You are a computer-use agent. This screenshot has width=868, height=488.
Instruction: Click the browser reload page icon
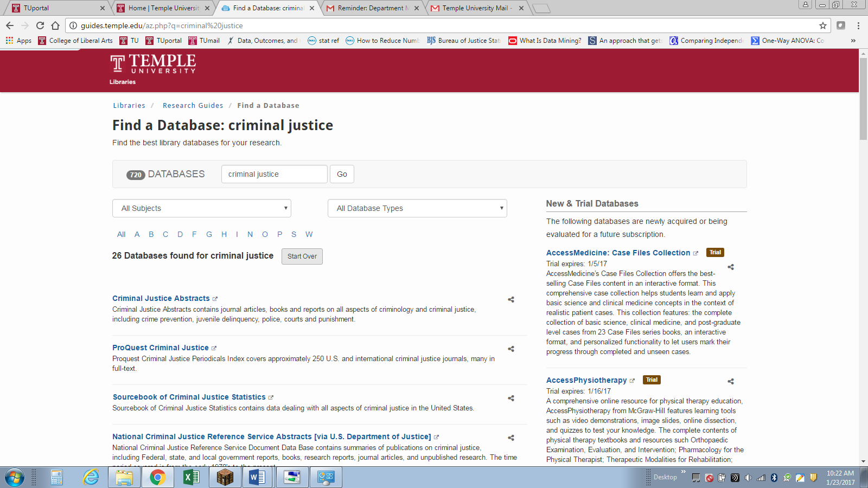(40, 25)
